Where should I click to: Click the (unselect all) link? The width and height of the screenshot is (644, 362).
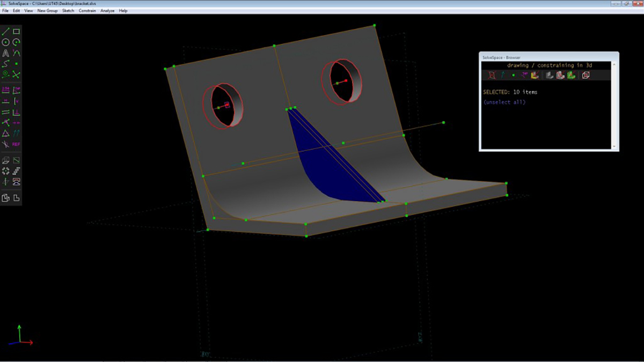click(x=504, y=102)
